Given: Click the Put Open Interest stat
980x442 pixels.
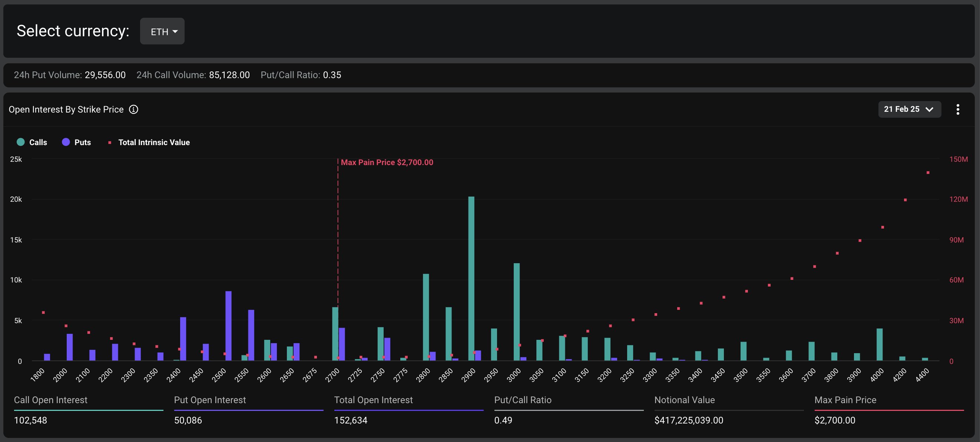Looking at the screenshot, I should pos(210,400).
